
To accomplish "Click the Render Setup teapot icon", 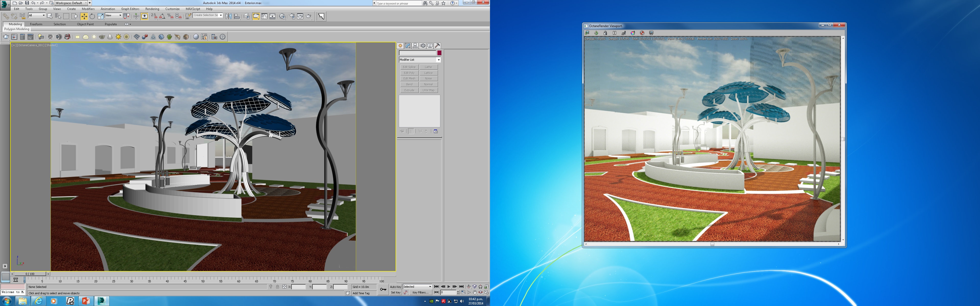I will 292,16.
